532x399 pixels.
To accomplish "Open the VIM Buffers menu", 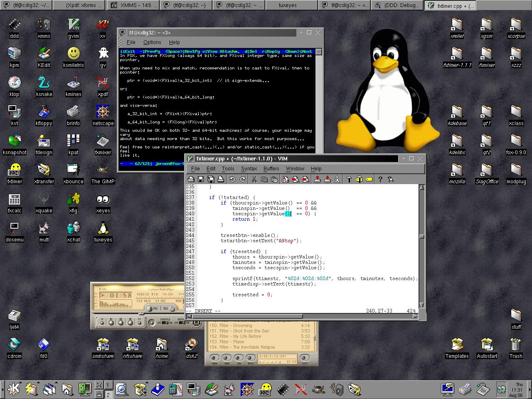I will tap(271, 169).
